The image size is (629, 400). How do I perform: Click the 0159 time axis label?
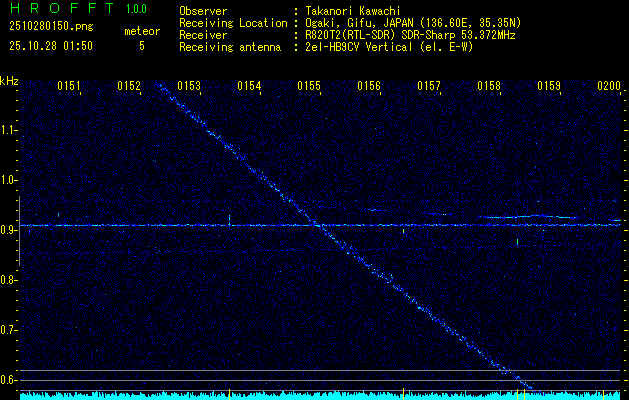point(549,86)
